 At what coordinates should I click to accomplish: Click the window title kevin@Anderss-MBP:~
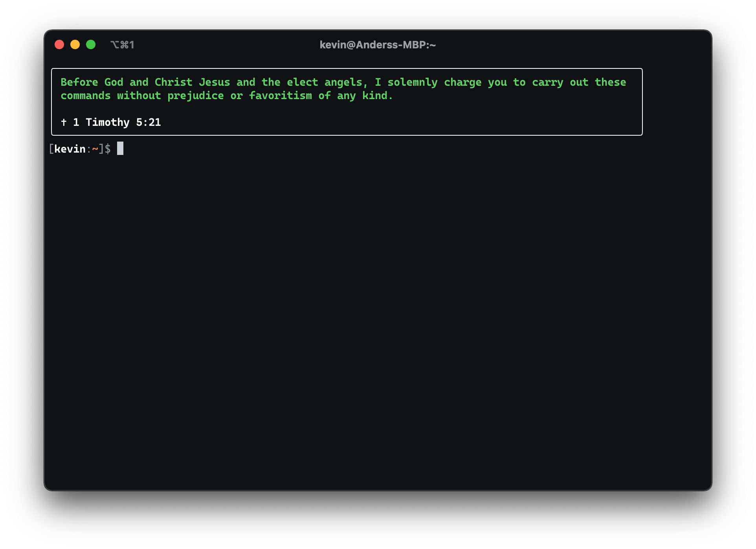pyautogui.click(x=378, y=45)
